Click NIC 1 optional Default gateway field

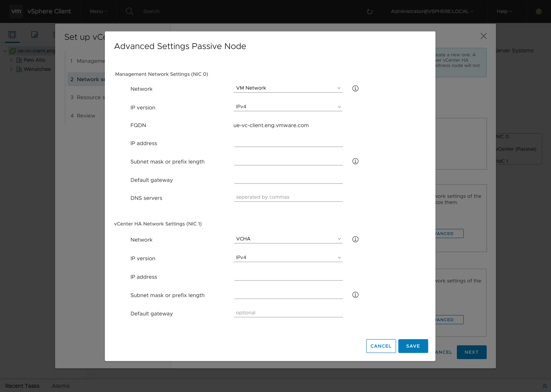[288, 313]
